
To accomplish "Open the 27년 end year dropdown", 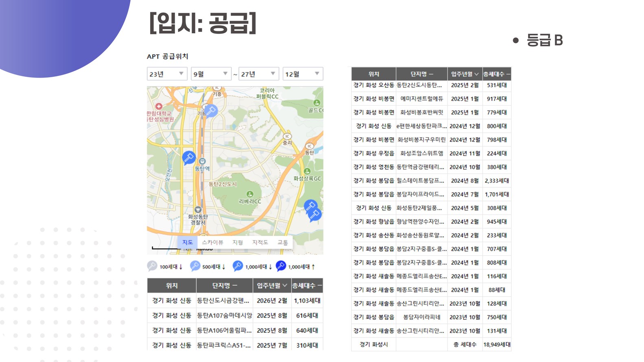I will point(258,74).
